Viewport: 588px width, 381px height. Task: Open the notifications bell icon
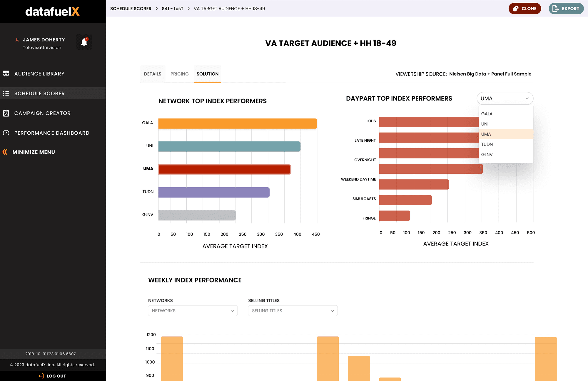84,42
